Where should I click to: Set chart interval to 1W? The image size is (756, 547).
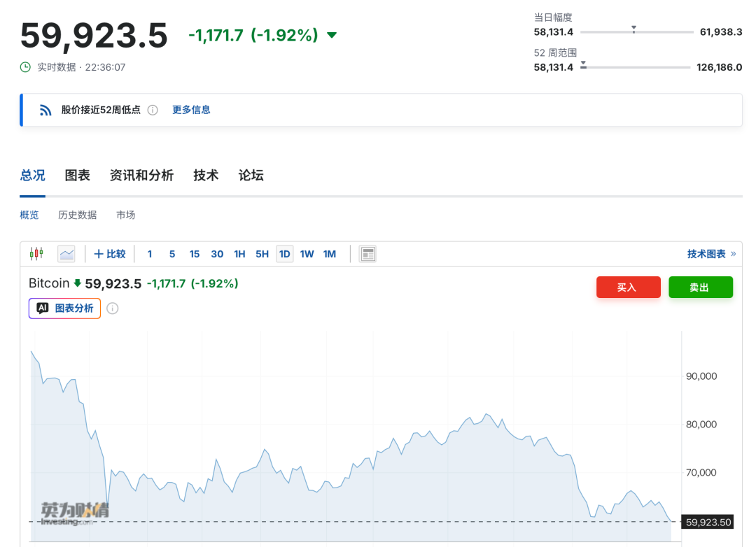307,254
